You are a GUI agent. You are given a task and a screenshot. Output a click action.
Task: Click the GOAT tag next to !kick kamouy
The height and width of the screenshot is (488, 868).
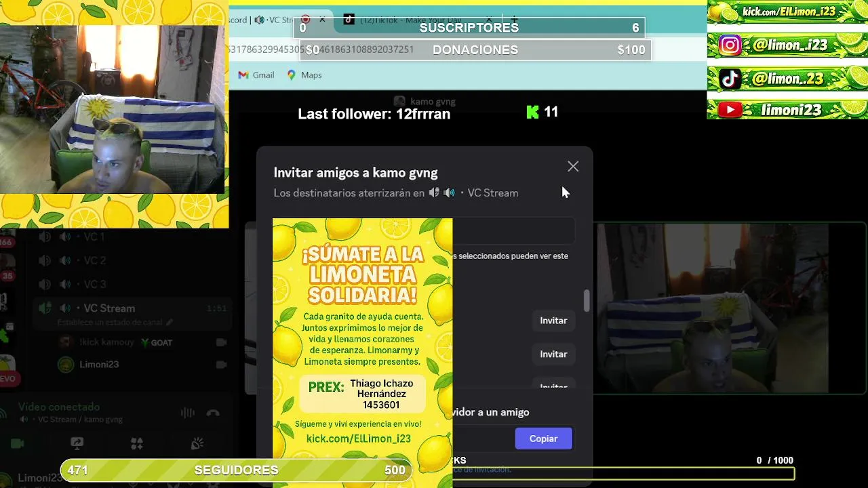(156, 343)
